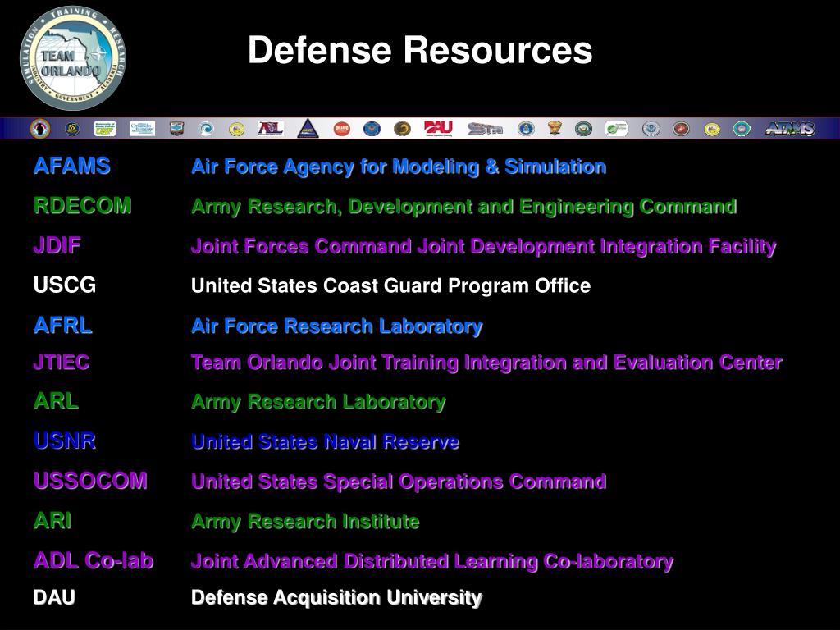Screen dimensions: 840x630
Task: Click the dark blue triangle logo
Action: (x=308, y=129)
